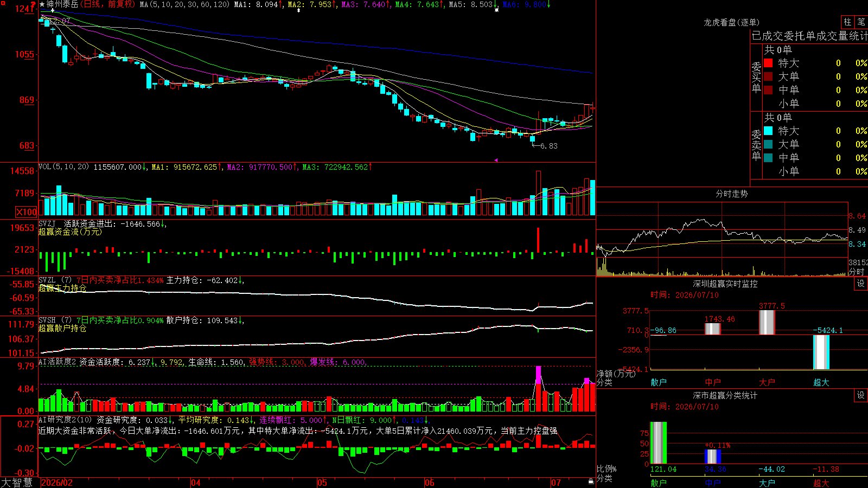Screen dimensions: 868x488
Task: Click the 设 button beside 深圳超赢实时监控
Action: click(x=860, y=284)
